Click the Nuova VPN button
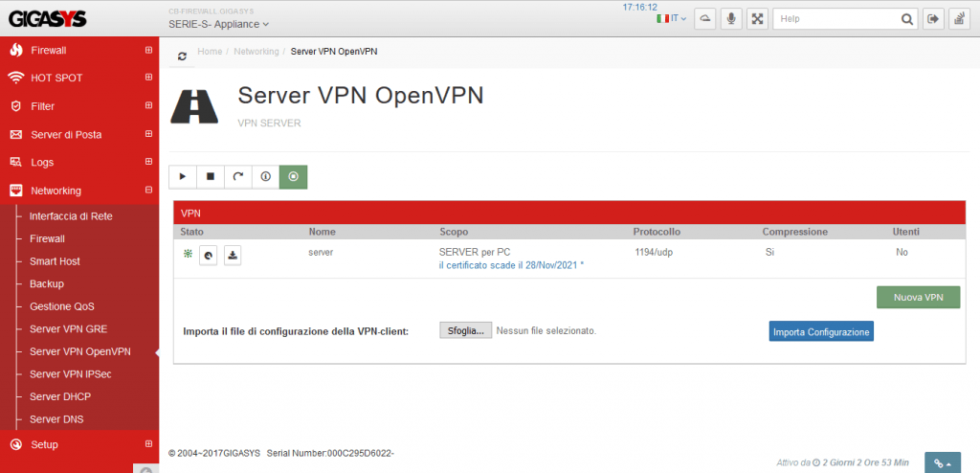The height and width of the screenshot is (473, 980). point(918,298)
